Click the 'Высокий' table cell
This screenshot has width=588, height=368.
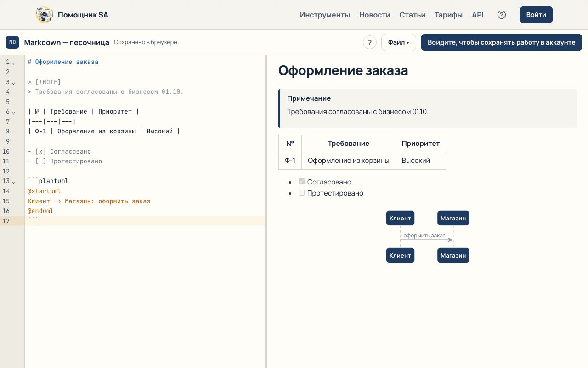coord(421,161)
